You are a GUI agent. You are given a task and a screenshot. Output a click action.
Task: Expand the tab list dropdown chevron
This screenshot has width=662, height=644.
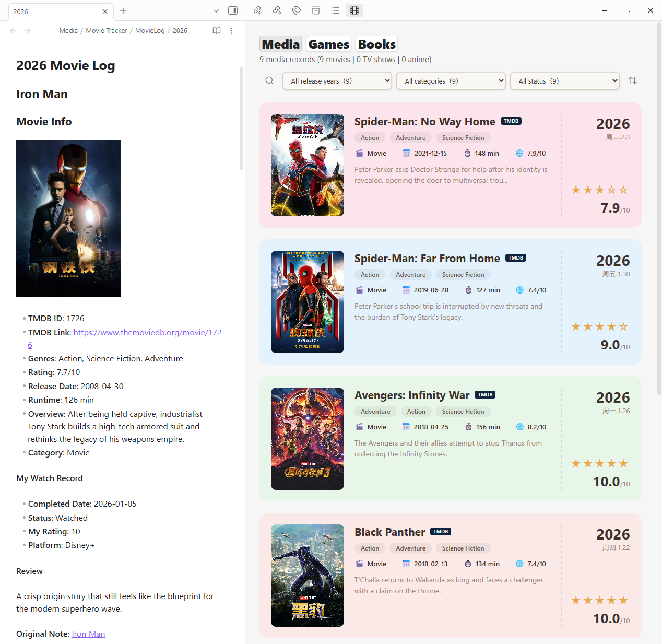[216, 11]
